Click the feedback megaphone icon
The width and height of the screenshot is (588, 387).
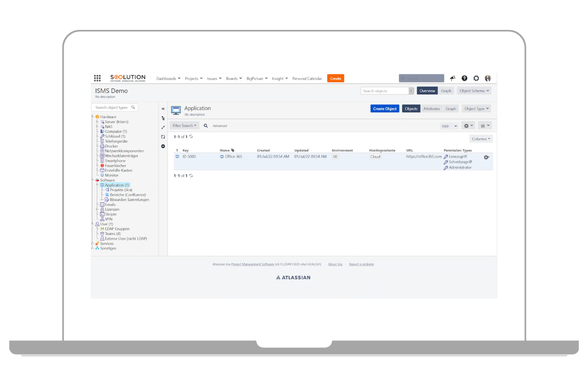click(453, 78)
